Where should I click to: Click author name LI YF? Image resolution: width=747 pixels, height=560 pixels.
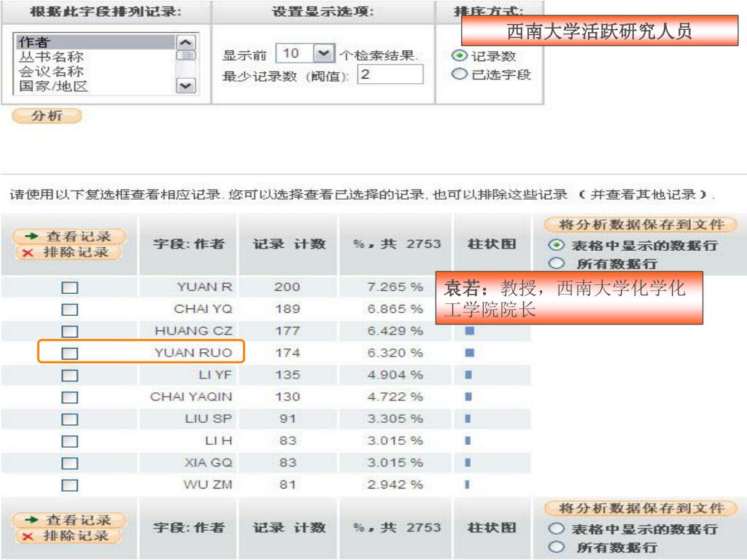pyautogui.click(x=215, y=375)
